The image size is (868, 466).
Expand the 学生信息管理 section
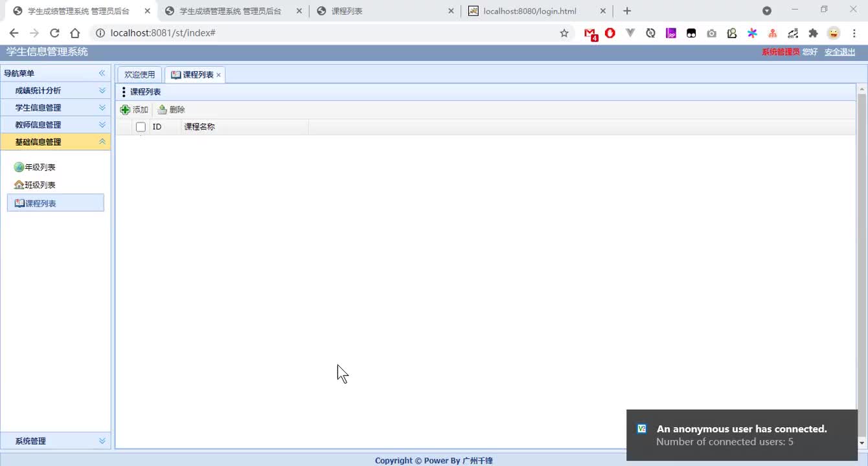55,107
